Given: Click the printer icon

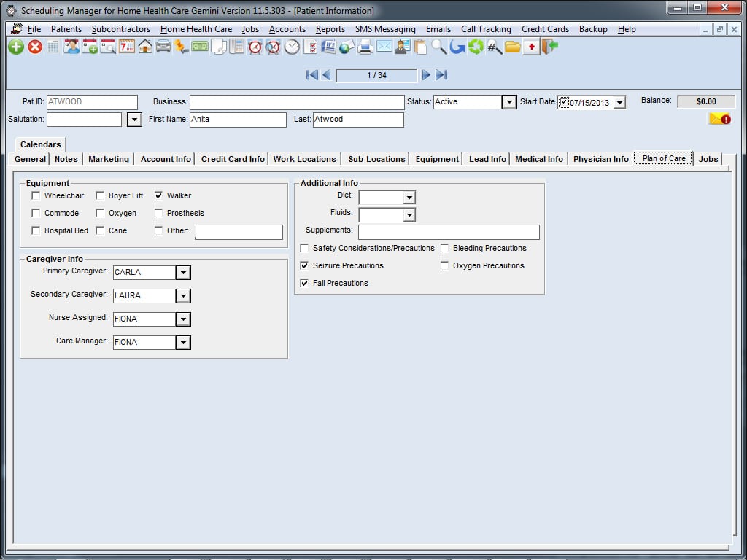Looking at the screenshot, I should [365, 47].
